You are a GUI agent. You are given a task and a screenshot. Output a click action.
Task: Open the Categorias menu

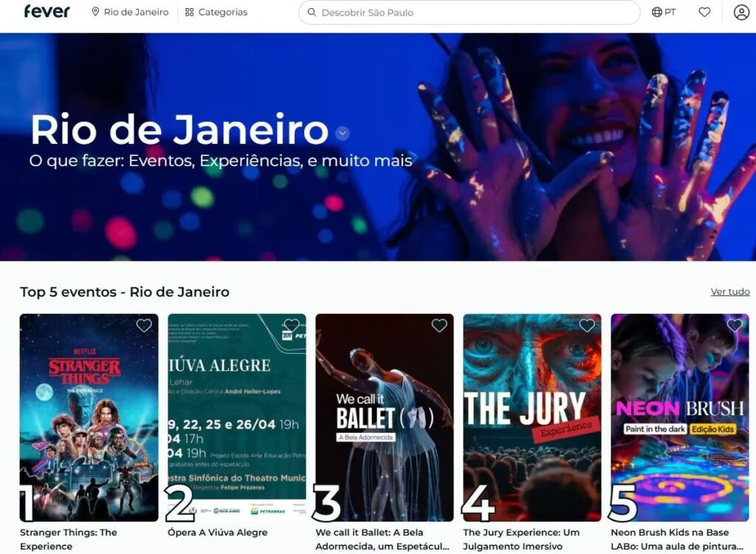[x=216, y=12]
